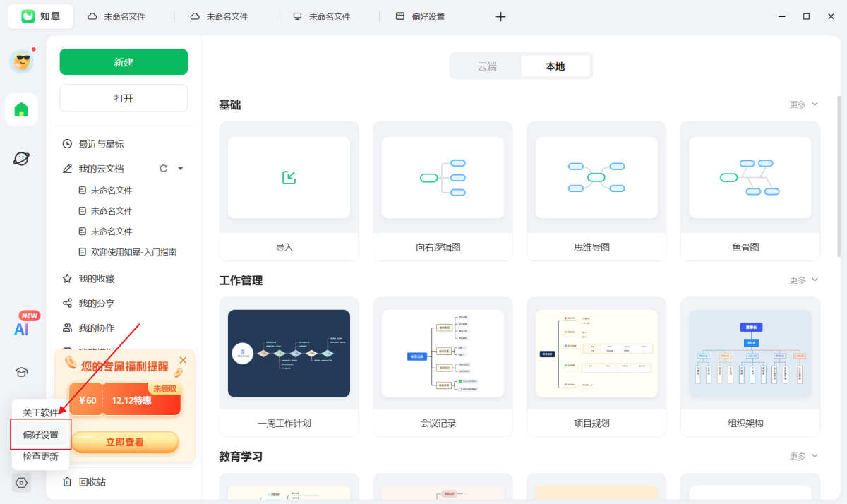847x504 pixels.
Task: Select 我的云文档 in the sidebar
Action: (x=101, y=169)
